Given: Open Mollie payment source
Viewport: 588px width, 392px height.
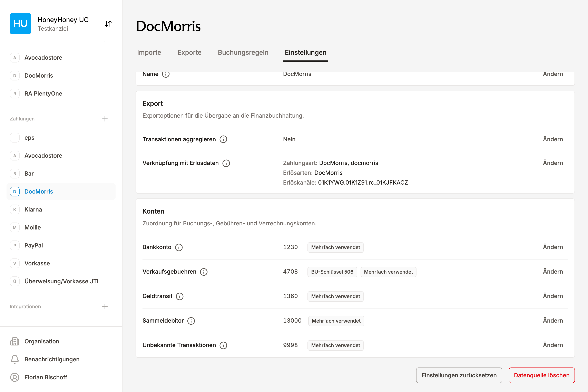Looking at the screenshot, I should pos(61,227).
